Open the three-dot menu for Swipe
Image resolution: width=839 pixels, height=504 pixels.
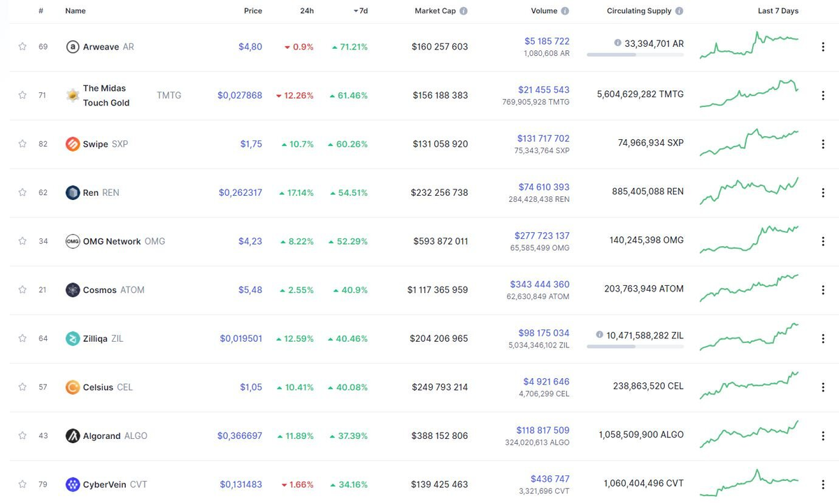tap(823, 144)
